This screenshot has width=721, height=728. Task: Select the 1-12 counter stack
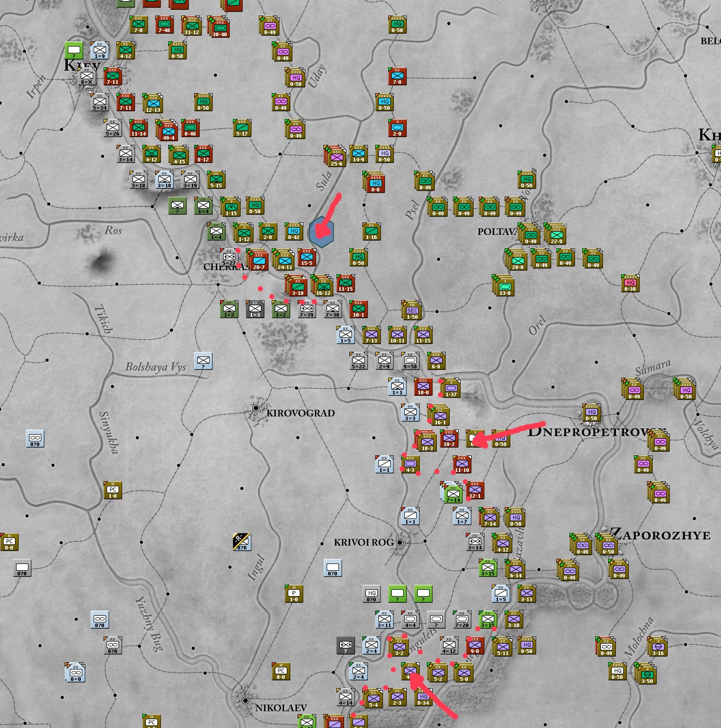pyautogui.click(x=243, y=233)
